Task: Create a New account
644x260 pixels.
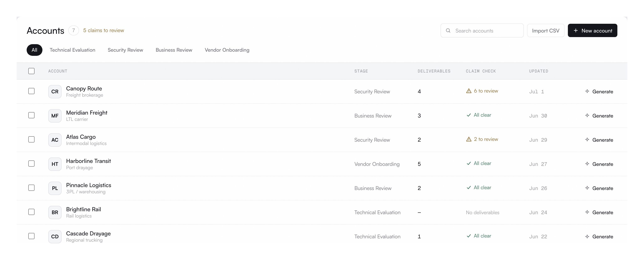Action: pos(592,31)
